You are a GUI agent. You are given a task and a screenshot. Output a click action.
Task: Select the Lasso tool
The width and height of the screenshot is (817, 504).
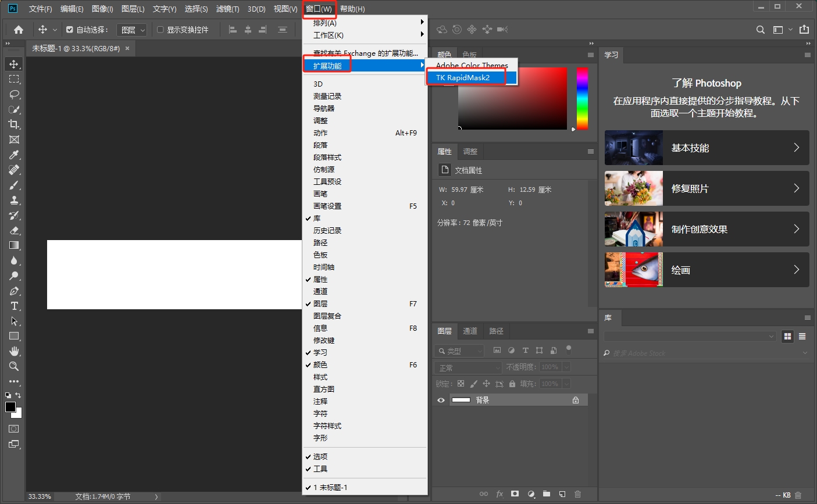(14, 94)
